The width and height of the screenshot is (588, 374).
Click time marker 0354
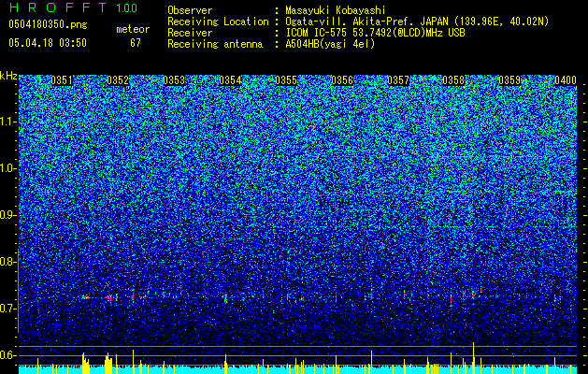pyautogui.click(x=230, y=80)
